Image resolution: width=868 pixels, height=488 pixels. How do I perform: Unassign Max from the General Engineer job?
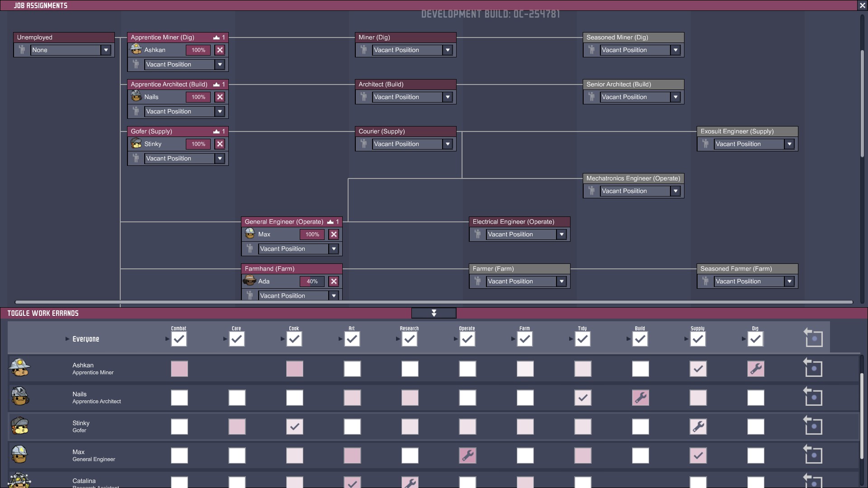point(334,235)
